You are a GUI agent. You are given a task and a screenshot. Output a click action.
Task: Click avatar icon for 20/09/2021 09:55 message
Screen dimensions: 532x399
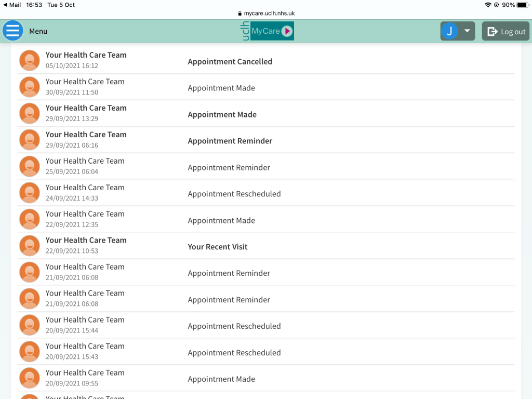30,378
